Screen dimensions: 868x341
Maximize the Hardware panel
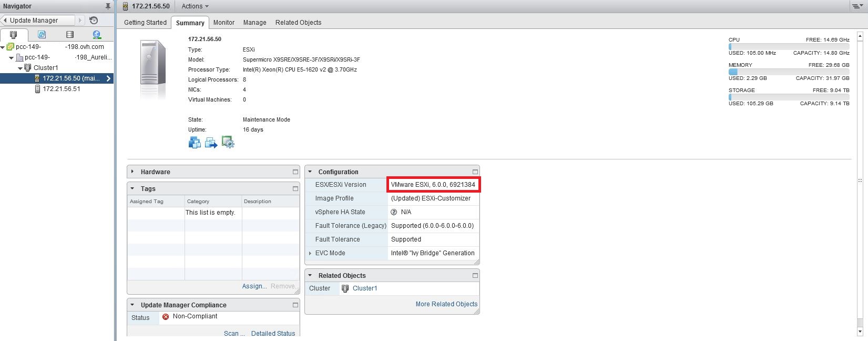(x=295, y=172)
